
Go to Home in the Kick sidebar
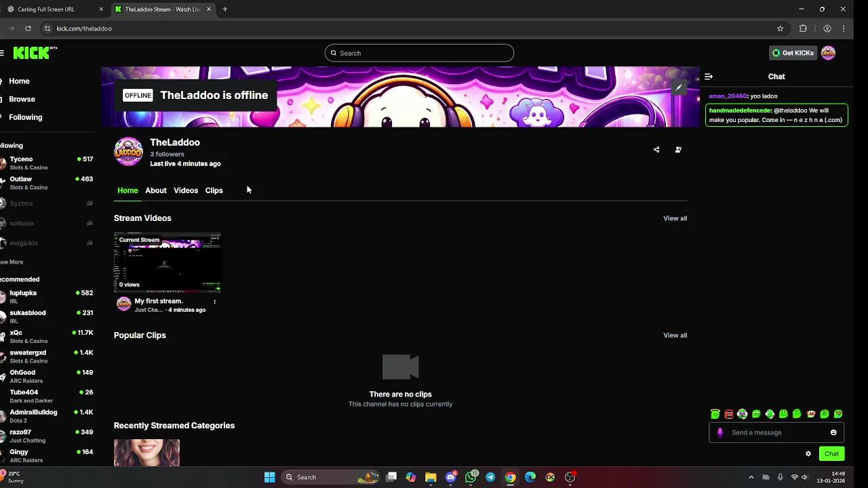coord(19,81)
